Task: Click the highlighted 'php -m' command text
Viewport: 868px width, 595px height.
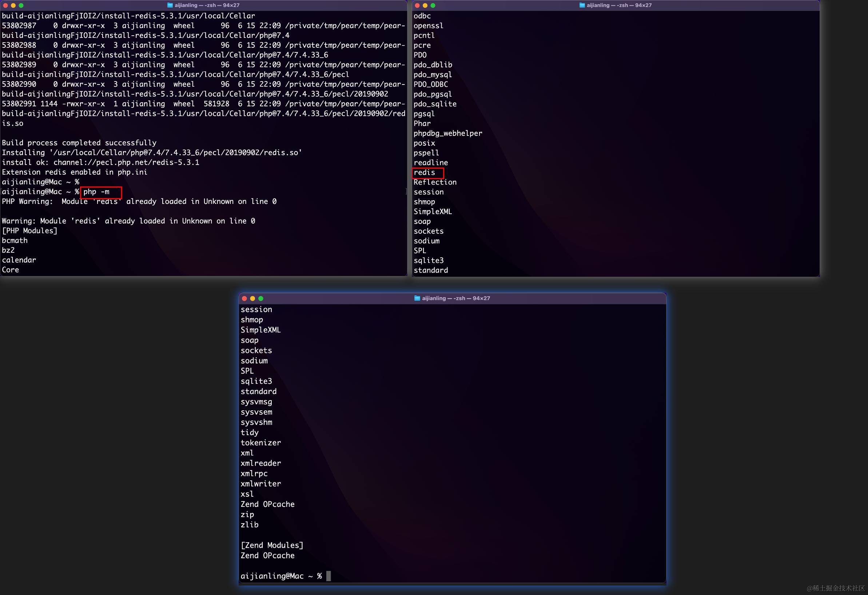Action: 96,192
